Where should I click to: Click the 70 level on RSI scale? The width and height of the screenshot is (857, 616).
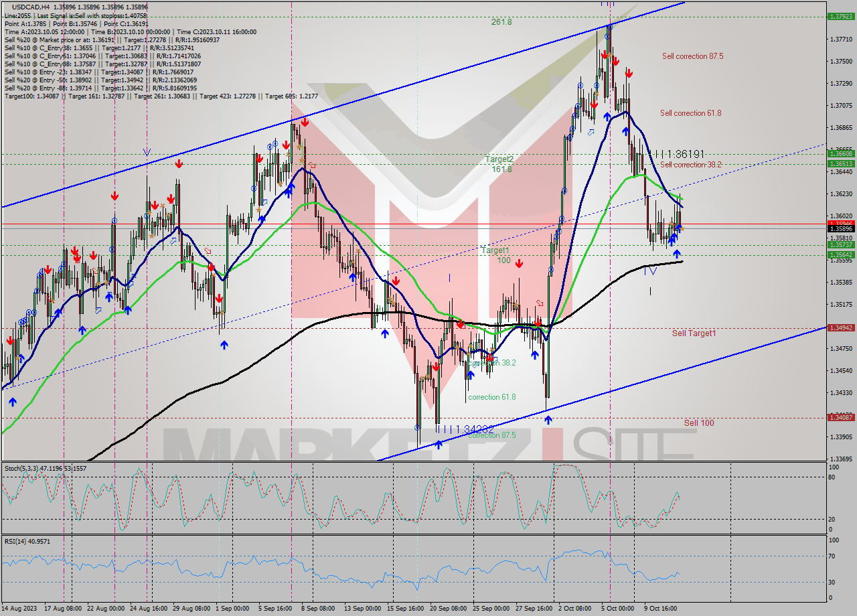pos(832,556)
